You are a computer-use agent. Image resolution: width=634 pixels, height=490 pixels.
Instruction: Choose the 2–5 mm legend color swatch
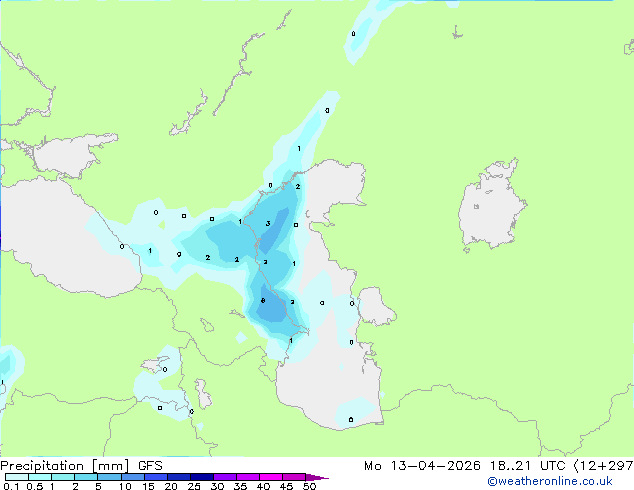86,477
